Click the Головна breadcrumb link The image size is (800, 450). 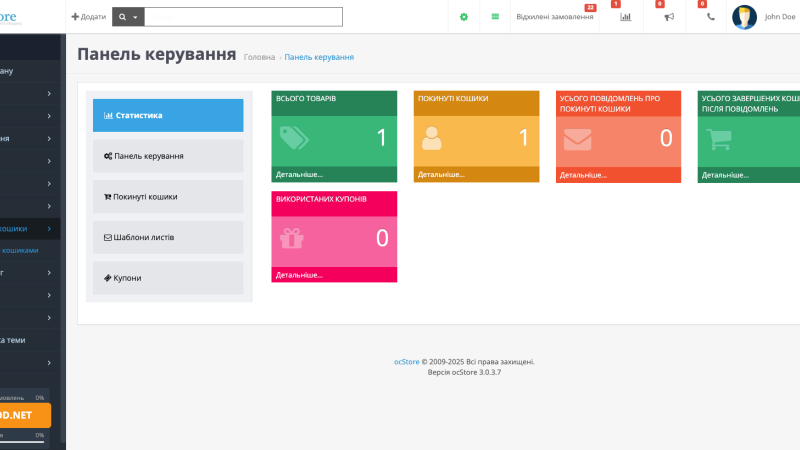tap(259, 57)
